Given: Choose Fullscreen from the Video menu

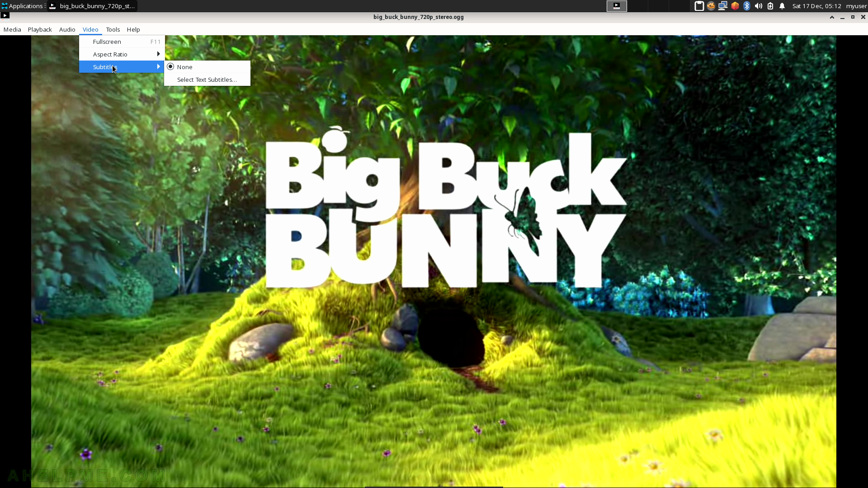Looking at the screenshot, I should (x=122, y=42).
